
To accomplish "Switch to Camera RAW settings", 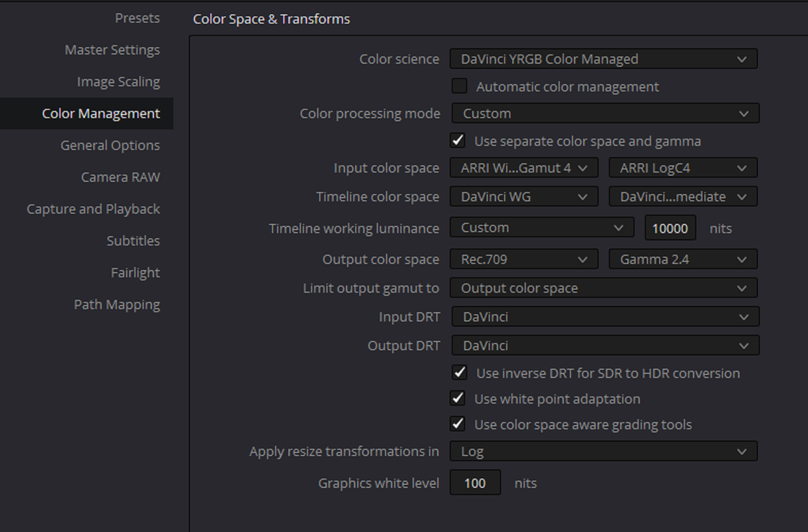I will click(120, 177).
